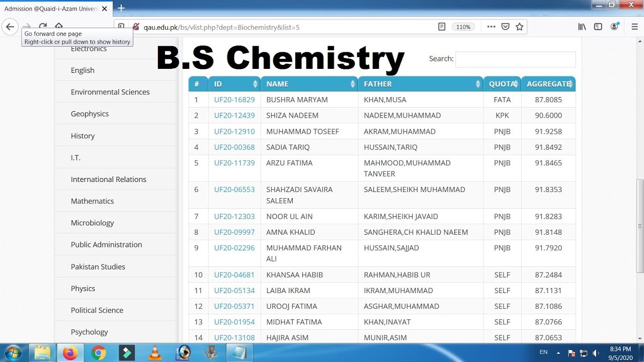Open applicant link UF20-13108
The height and width of the screenshot is (362, 644).
point(234,337)
